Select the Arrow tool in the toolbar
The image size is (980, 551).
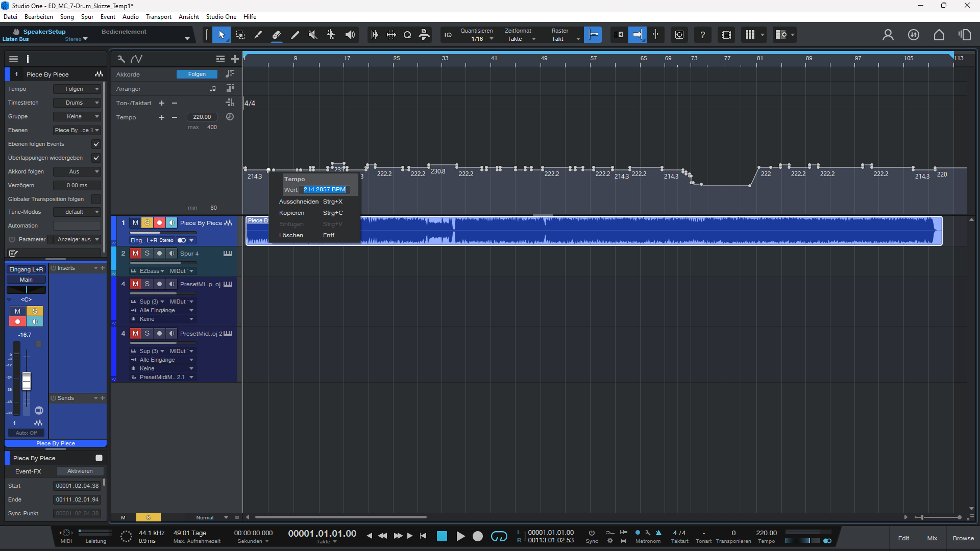(x=221, y=35)
